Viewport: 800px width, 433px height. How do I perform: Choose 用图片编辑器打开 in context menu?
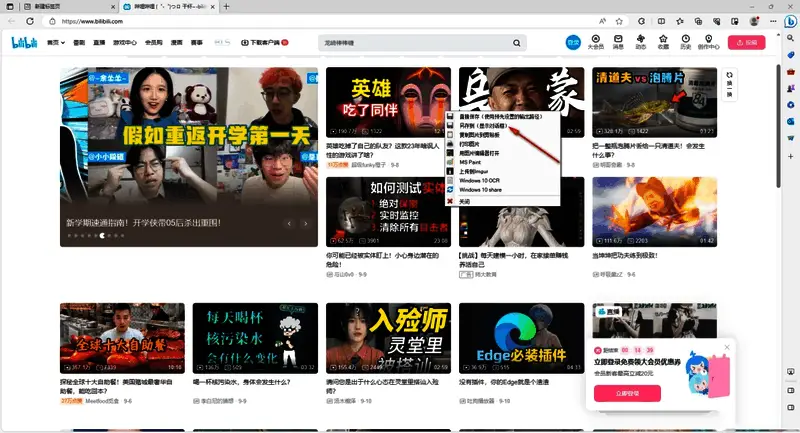tap(503, 153)
